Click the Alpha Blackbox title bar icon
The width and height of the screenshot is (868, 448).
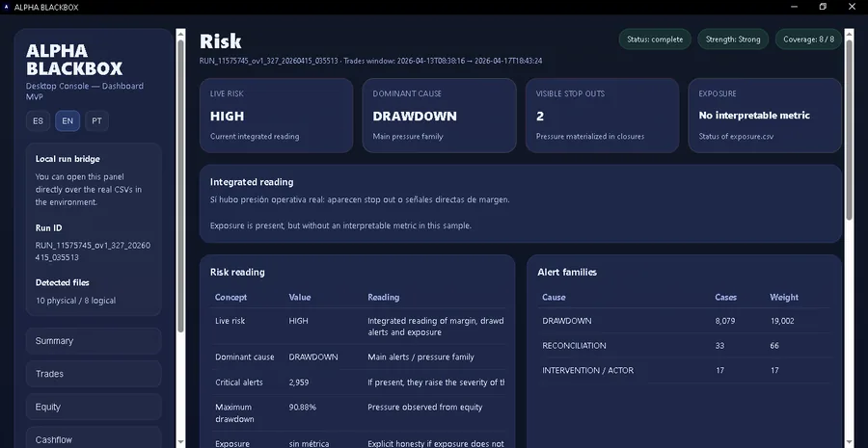coord(7,7)
